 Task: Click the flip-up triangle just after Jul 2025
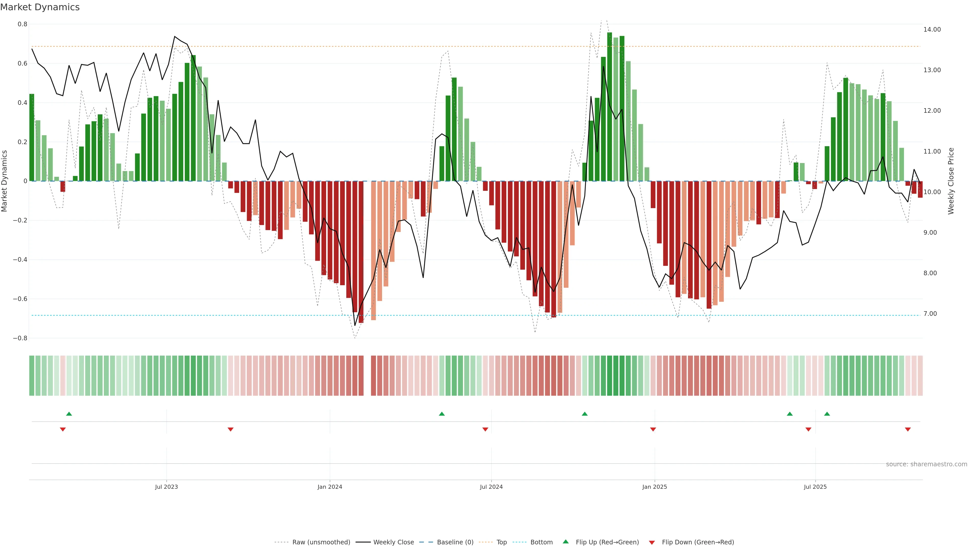pos(827,414)
